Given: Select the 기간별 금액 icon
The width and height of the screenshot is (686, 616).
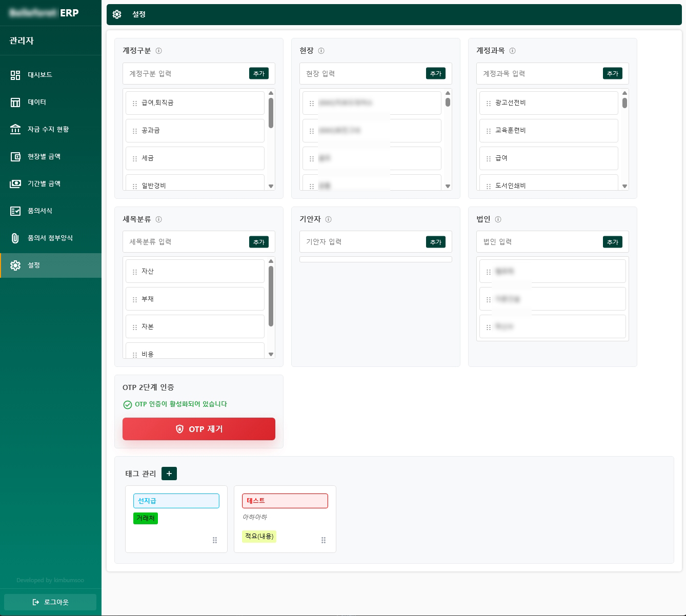Looking at the screenshot, I should [15, 183].
